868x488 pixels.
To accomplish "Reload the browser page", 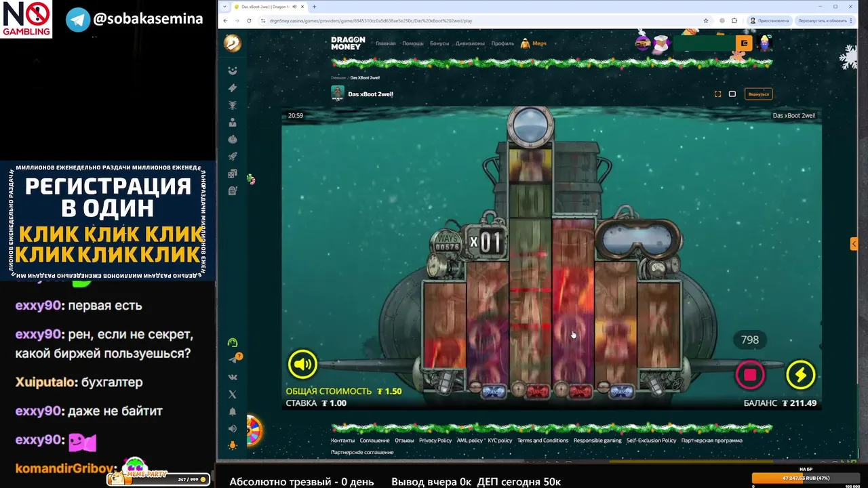I will click(250, 20).
